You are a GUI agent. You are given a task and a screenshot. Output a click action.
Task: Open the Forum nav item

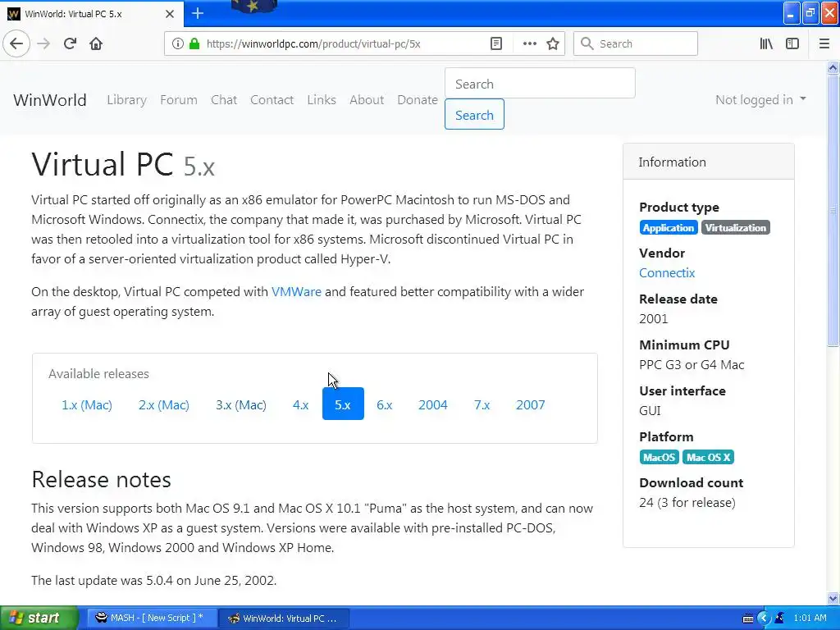pyautogui.click(x=178, y=99)
